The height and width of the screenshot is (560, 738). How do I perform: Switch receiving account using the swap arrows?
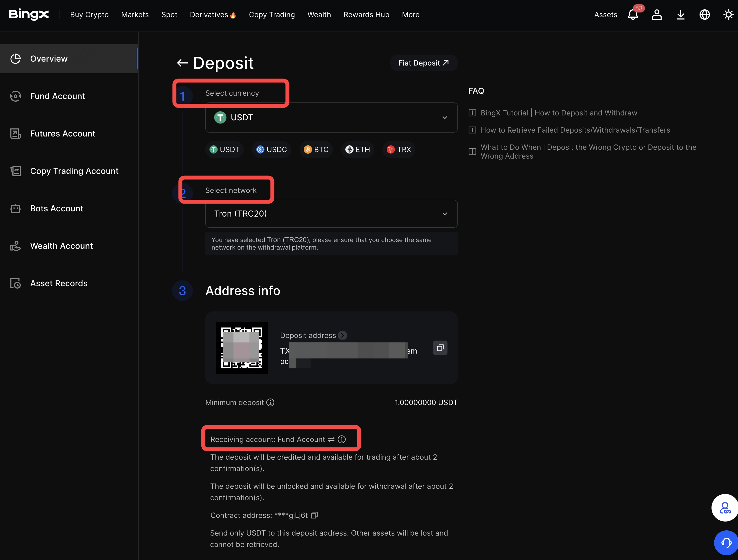[331, 439]
